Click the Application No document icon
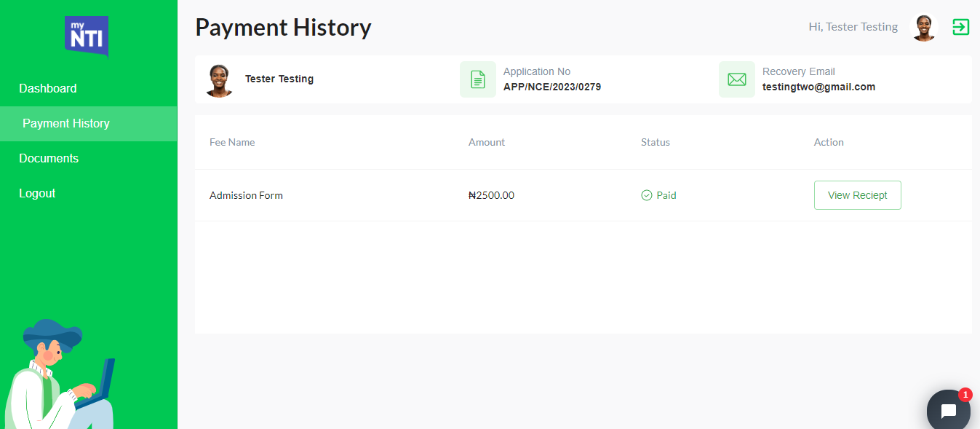 [x=477, y=79]
